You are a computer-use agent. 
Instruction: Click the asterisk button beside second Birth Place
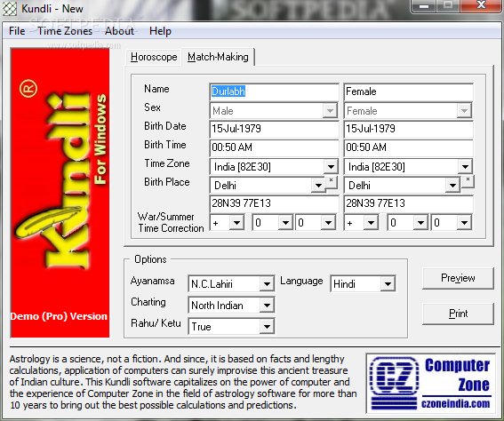tap(468, 182)
